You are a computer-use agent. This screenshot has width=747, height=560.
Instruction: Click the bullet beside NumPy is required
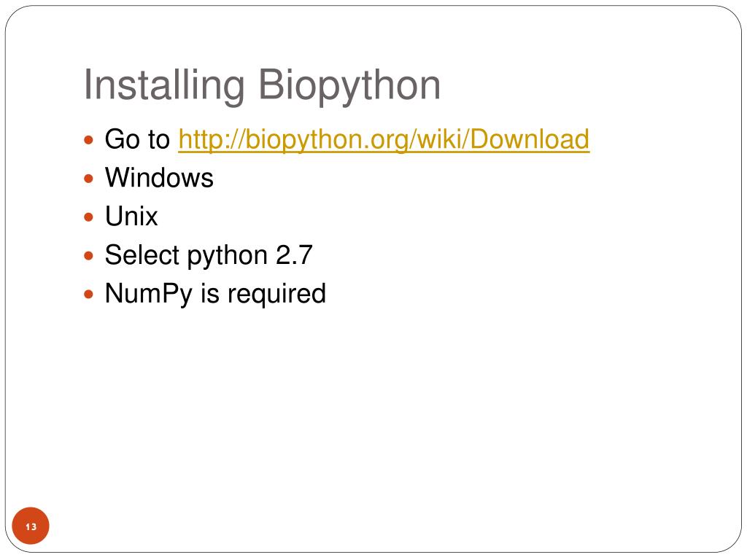(x=88, y=295)
